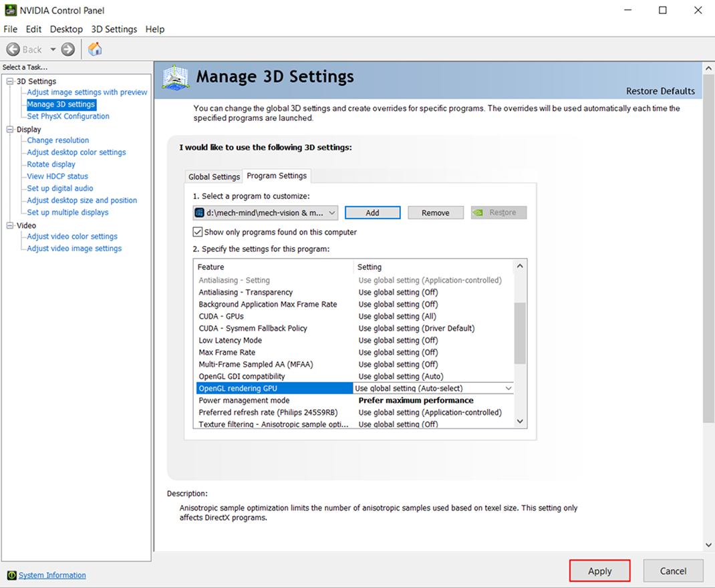This screenshot has width=715, height=588.
Task: Open the 3D Settings menu
Action: click(114, 29)
